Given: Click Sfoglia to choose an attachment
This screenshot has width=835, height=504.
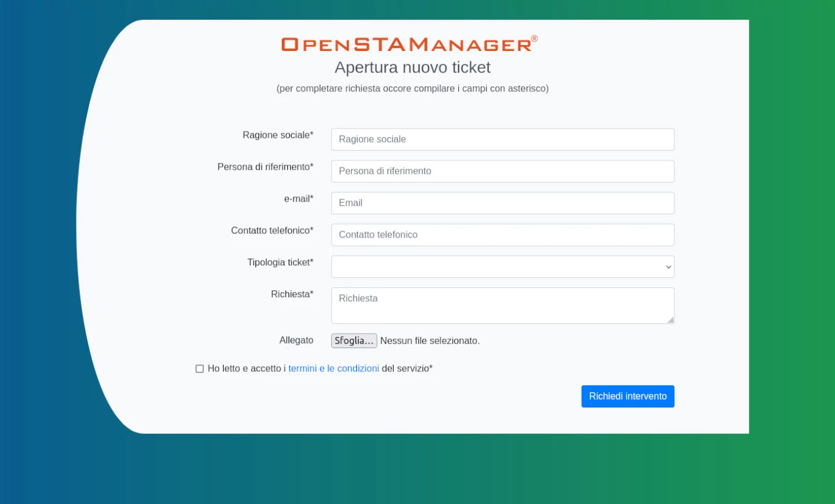Looking at the screenshot, I should click(x=354, y=341).
